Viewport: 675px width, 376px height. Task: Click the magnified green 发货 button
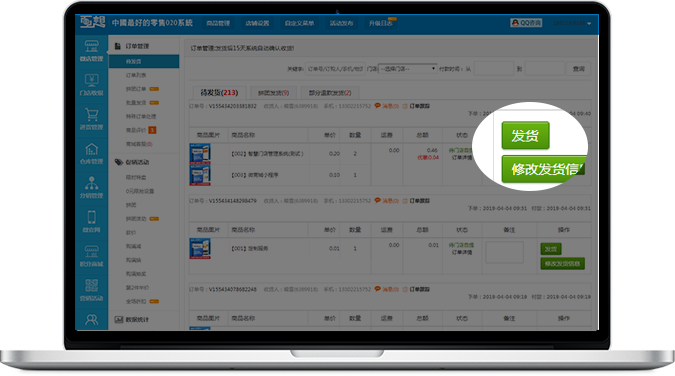point(525,136)
